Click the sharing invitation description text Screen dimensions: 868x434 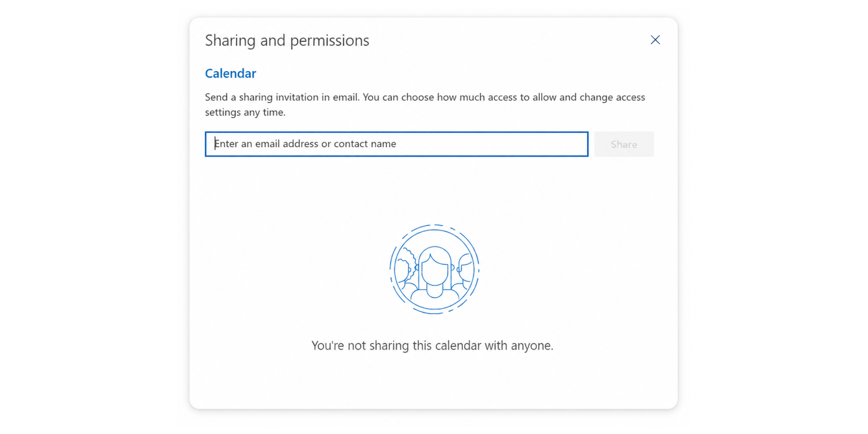[425, 105]
